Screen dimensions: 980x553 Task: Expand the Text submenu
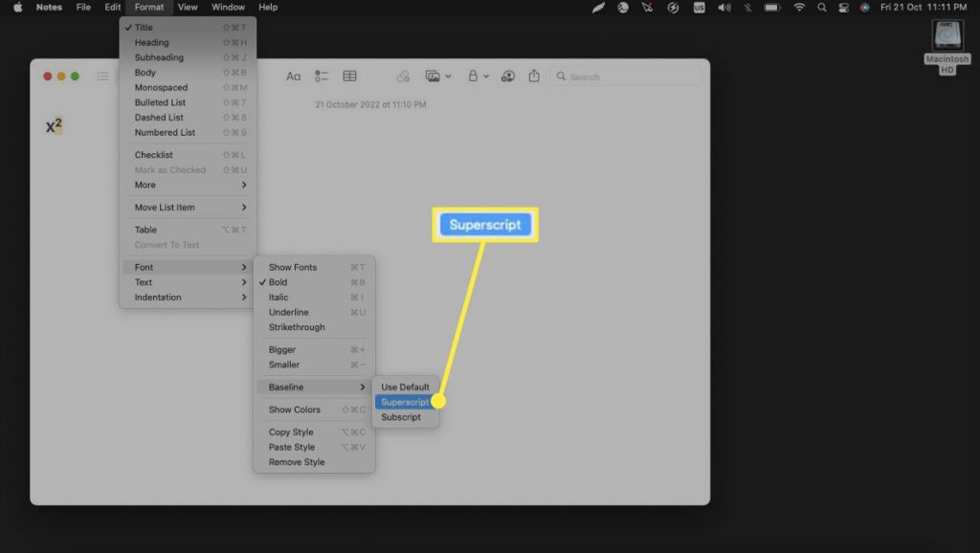click(189, 282)
